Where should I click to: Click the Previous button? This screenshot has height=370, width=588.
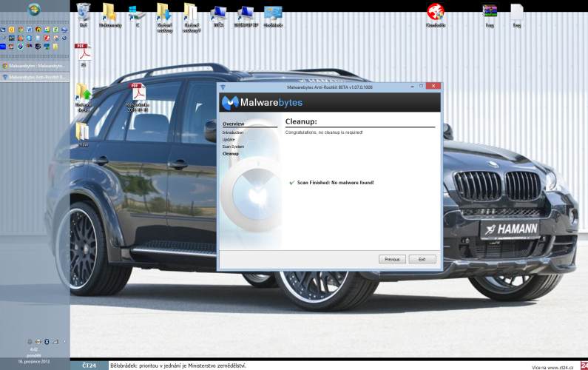(x=392, y=259)
